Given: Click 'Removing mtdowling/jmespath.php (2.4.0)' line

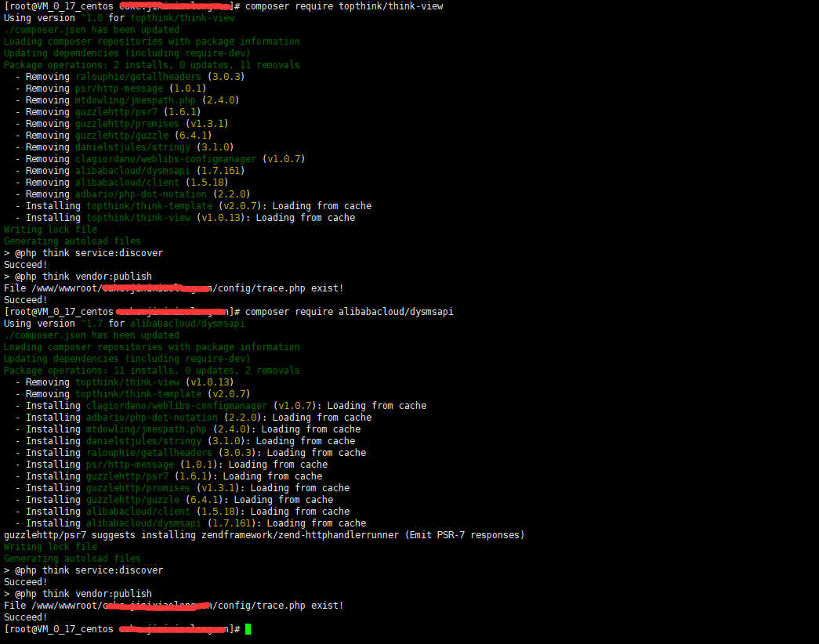Looking at the screenshot, I should pyautogui.click(x=128, y=100).
